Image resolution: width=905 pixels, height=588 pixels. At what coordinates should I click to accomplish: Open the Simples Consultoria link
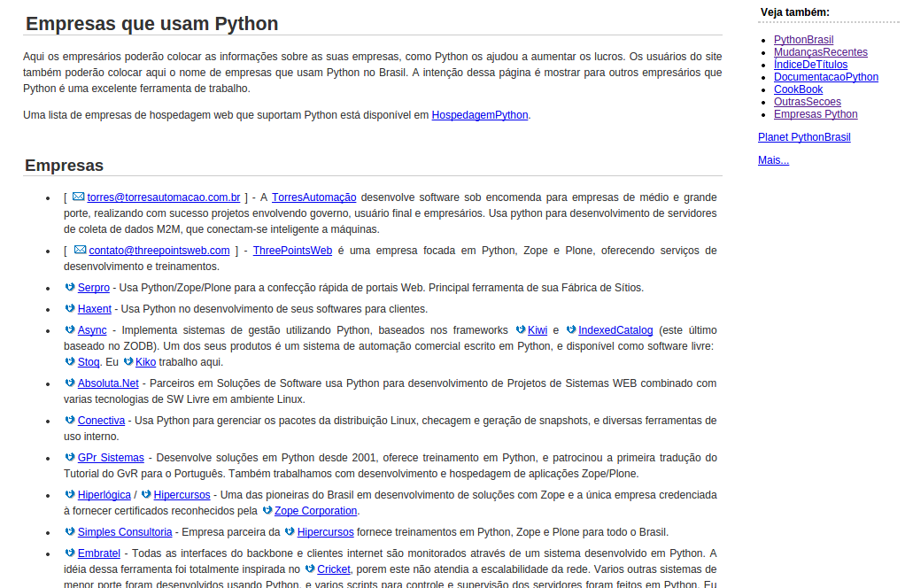pos(125,532)
